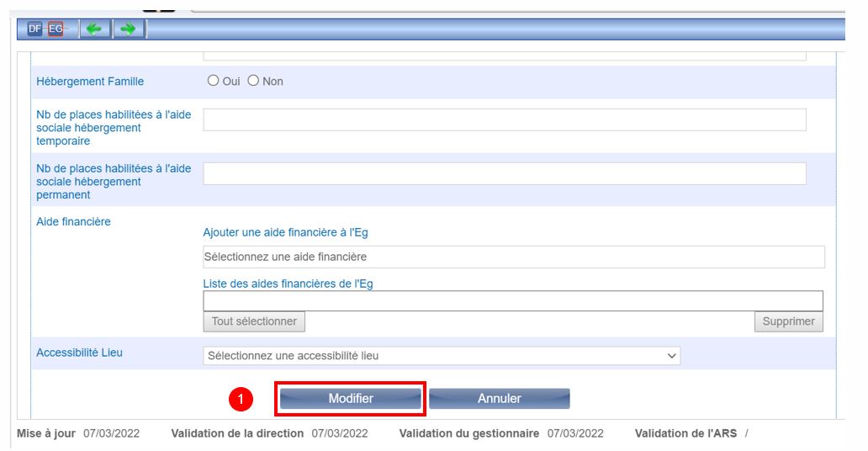
Task: Select Oui for Hébergement Famille
Action: (214, 81)
